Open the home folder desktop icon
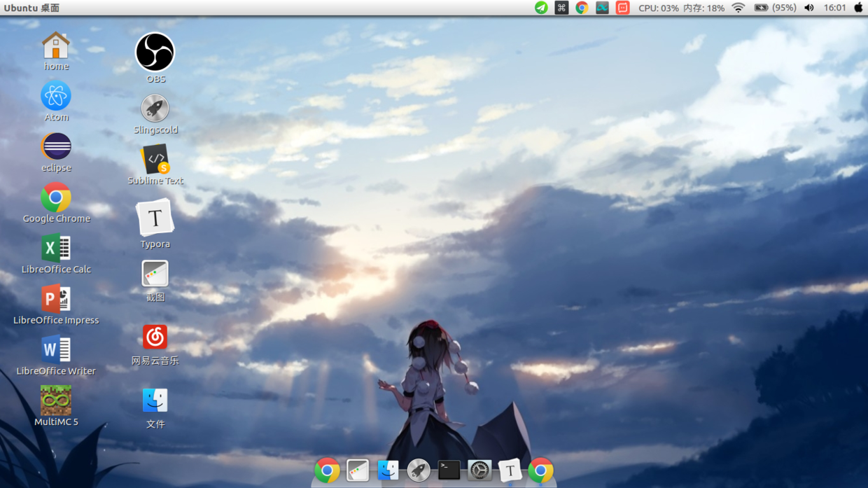 point(56,46)
